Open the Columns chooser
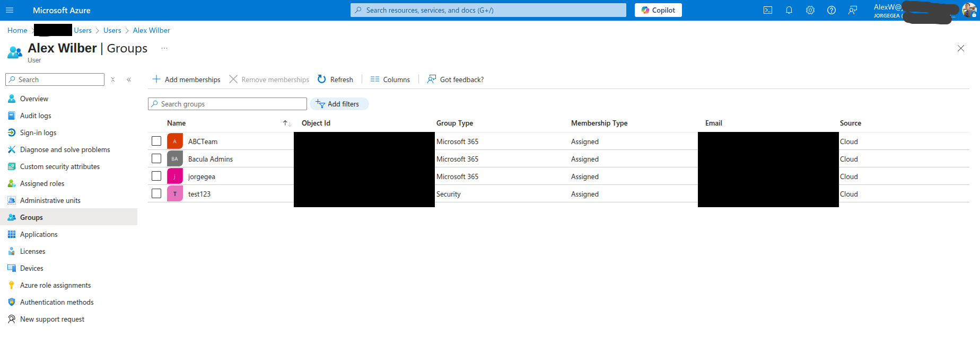Screen dimensions: 980x346 (x=390, y=79)
